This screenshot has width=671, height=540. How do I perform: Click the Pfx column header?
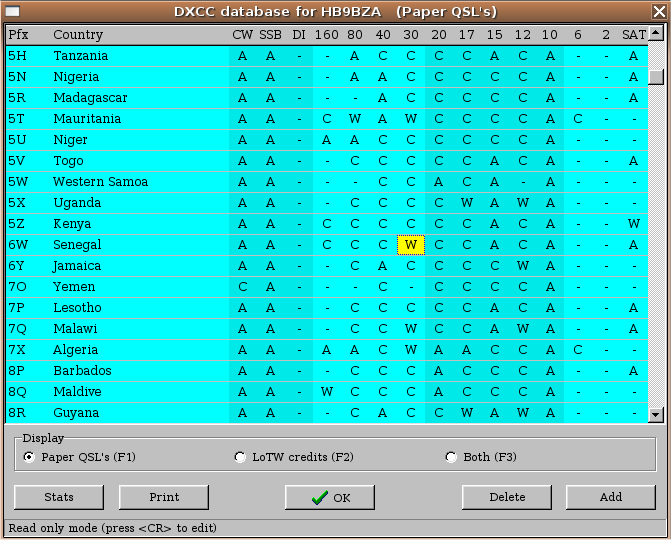pyautogui.click(x=18, y=34)
